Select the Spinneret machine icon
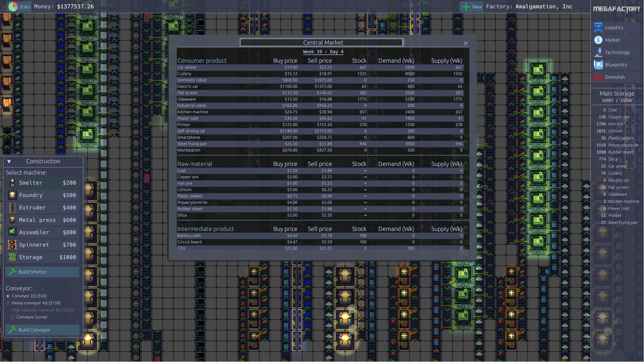The width and height of the screenshot is (644, 362). [12, 245]
